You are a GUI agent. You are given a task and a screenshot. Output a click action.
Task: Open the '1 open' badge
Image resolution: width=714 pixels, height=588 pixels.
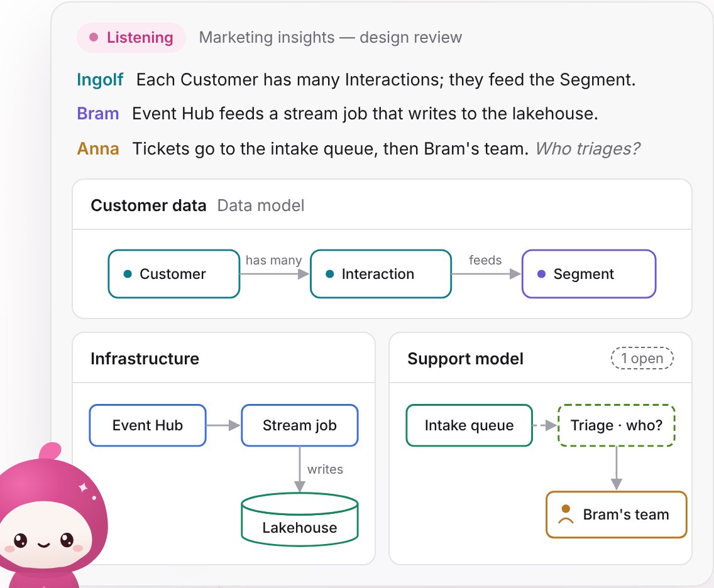tap(642, 358)
